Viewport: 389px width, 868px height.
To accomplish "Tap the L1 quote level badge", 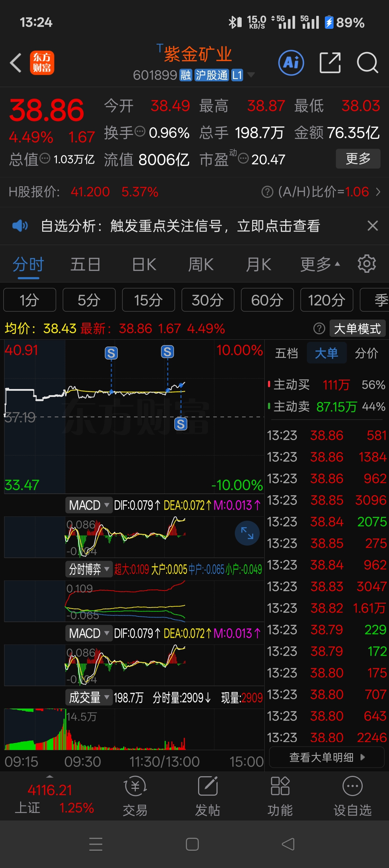I will pos(237,75).
